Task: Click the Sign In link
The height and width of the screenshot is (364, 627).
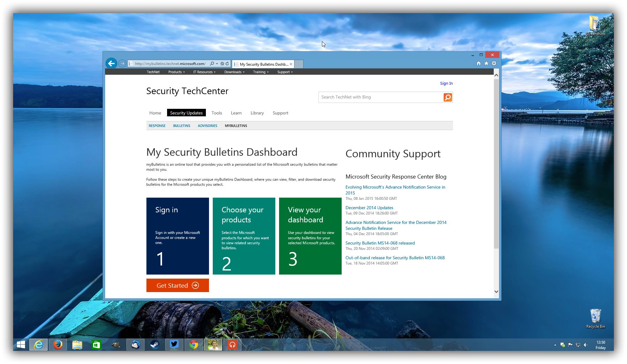Action: tap(446, 83)
